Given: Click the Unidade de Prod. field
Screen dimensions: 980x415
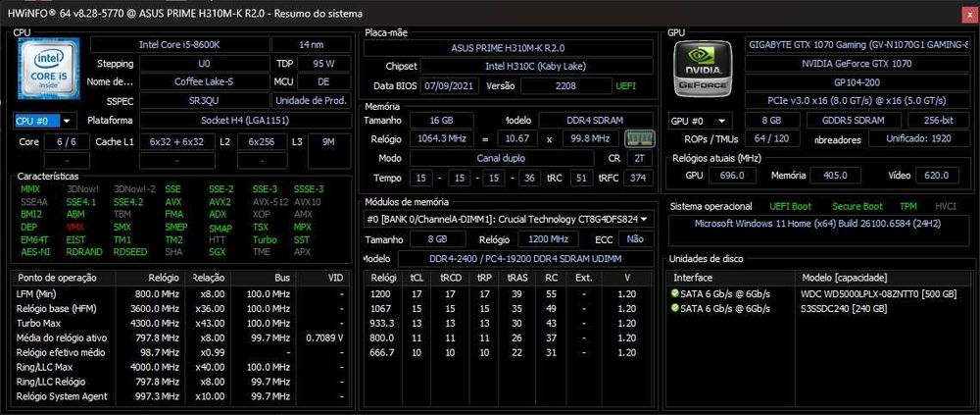Looking at the screenshot, I should [x=312, y=100].
